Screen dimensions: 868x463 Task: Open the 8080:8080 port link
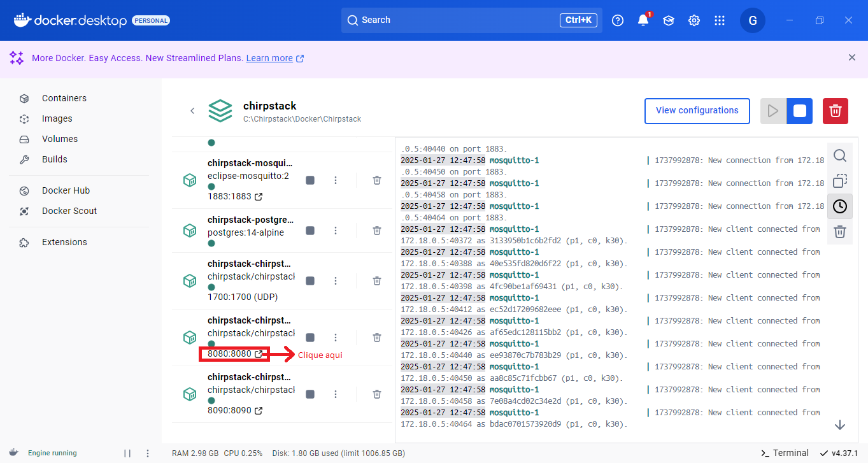pyautogui.click(x=235, y=354)
